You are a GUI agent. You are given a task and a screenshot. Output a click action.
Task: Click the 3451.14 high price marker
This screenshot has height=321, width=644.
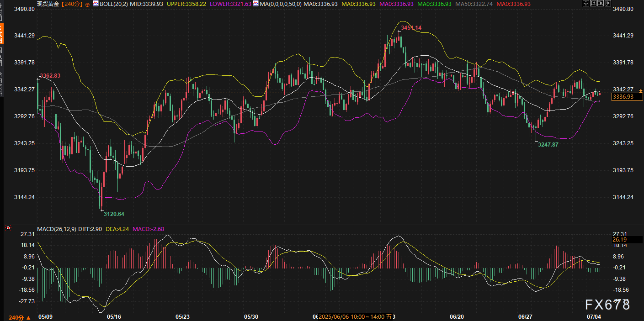coord(411,28)
